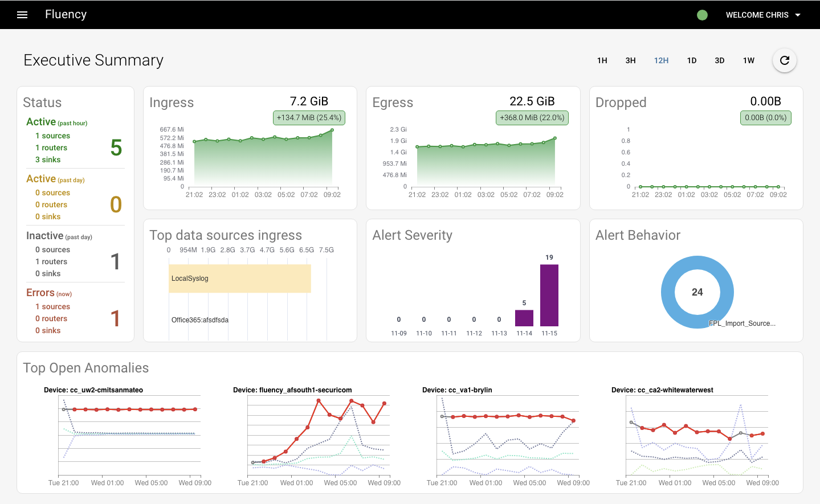Select the active 12H time range

662,60
